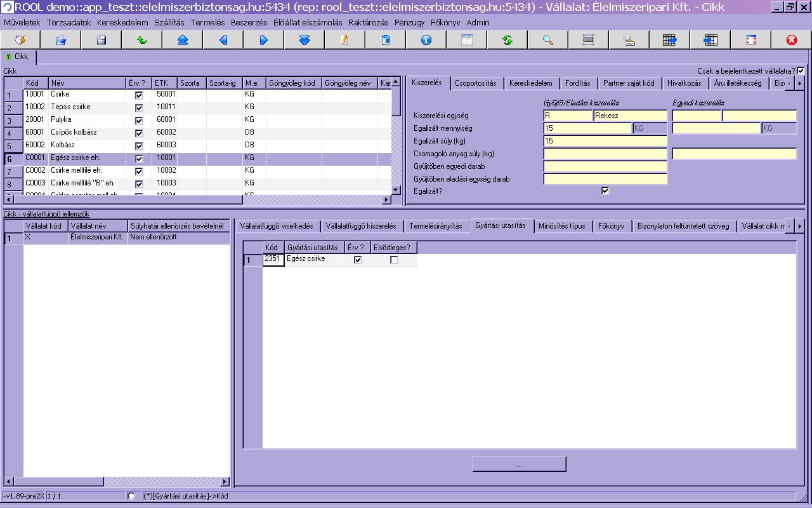Go to previous record with left arrow
The image size is (812, 508).
[223, 40]
